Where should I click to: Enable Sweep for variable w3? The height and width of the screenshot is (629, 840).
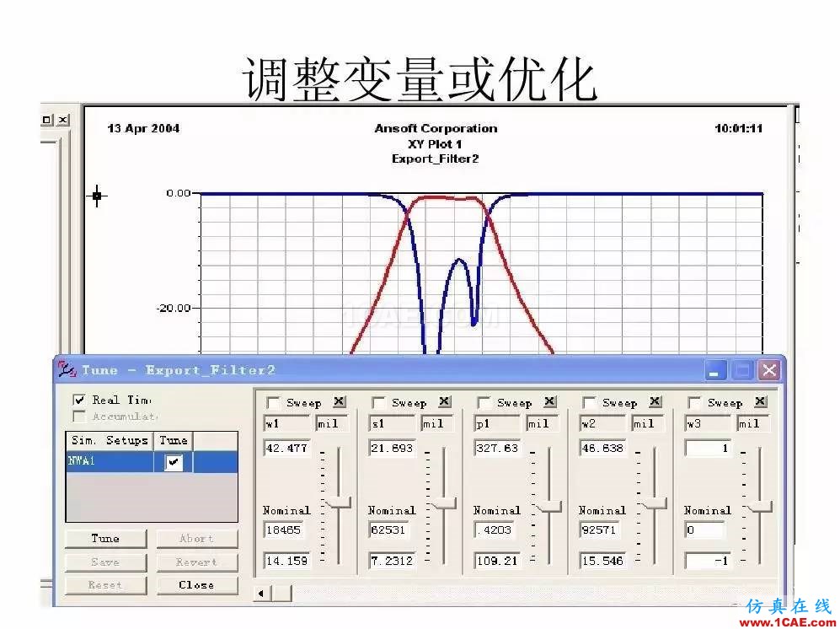(x=694, y=402)
